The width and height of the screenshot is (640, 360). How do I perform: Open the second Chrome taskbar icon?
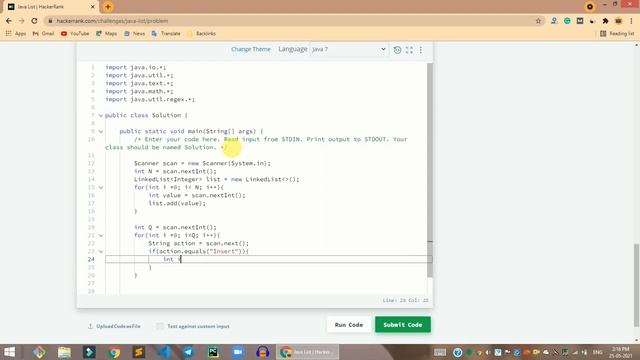307,352
